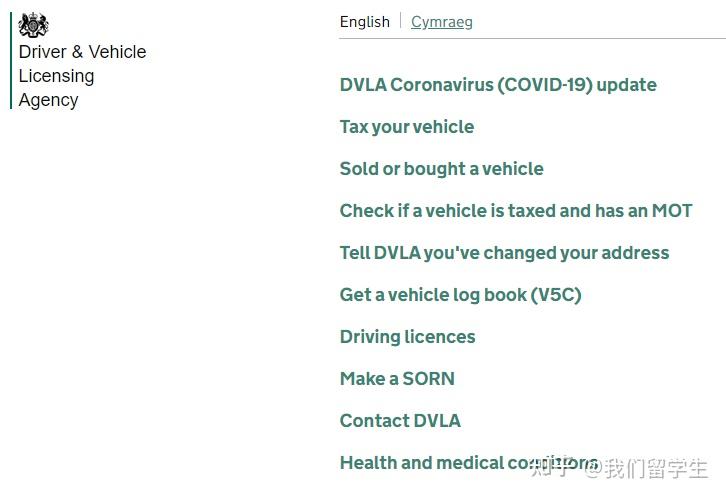Click the horizontal rule under the language selector
The image size is (726, 498).
tap(532, 39)
